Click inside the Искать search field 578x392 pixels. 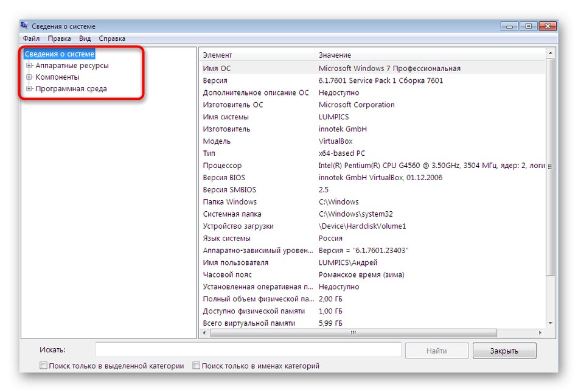243,350
